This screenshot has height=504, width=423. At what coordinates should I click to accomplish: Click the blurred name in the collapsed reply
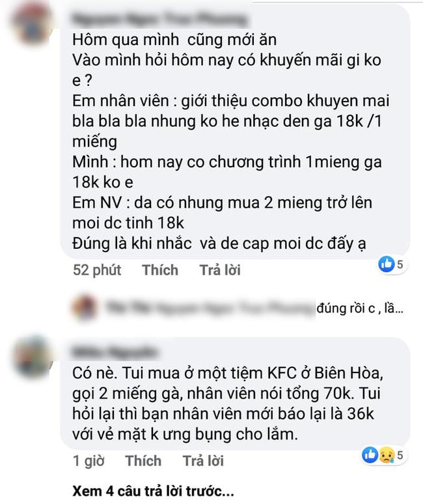click(210, 307)
